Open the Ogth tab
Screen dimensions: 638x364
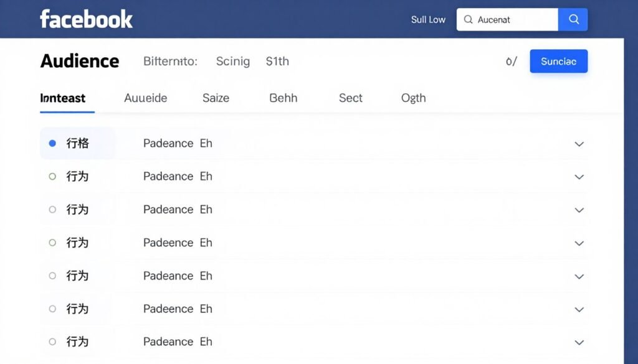[412, 98]
